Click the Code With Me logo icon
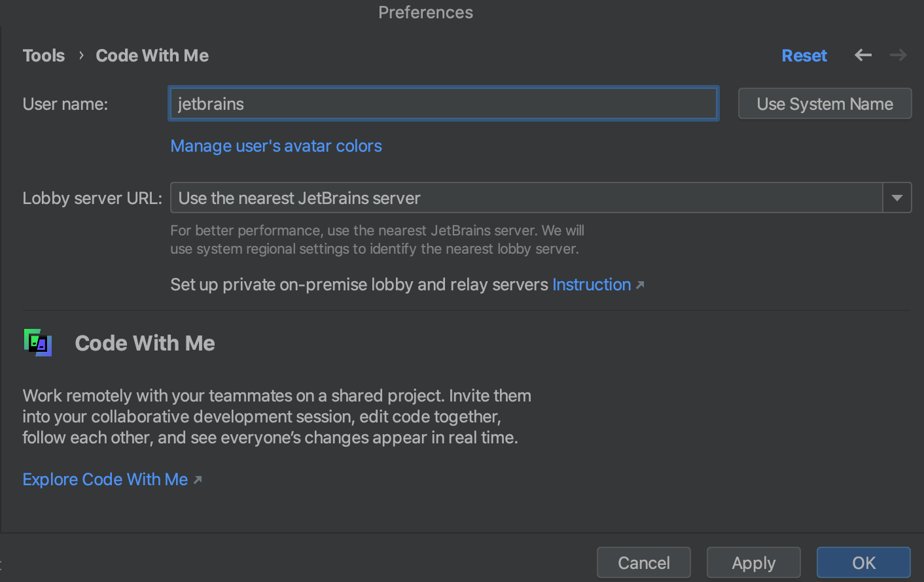 pyautogui.click(x=38, y=343)
